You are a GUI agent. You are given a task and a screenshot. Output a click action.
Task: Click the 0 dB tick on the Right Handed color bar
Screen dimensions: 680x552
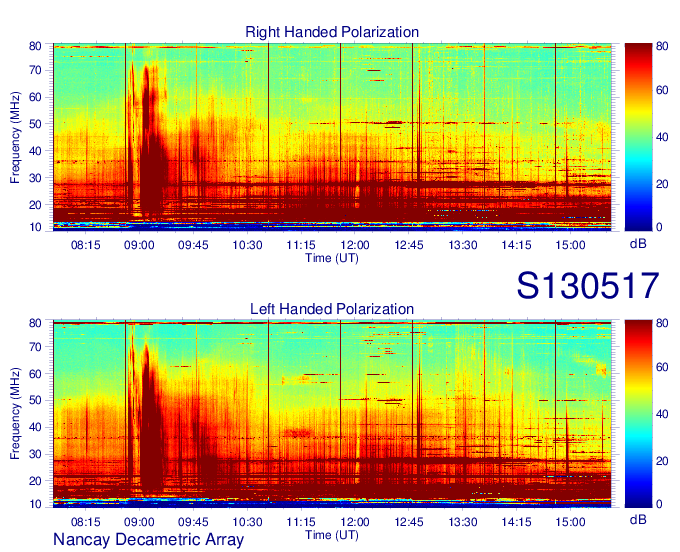[659, 227]
